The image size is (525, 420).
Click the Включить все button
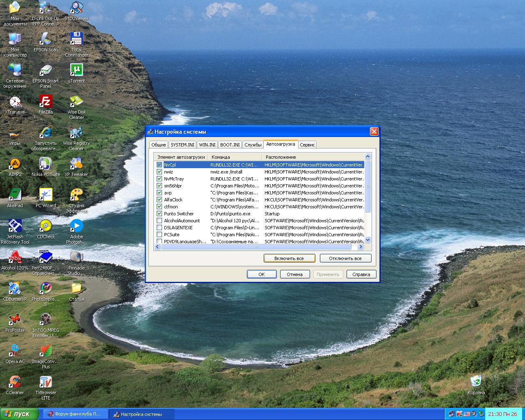coord(289,258)
